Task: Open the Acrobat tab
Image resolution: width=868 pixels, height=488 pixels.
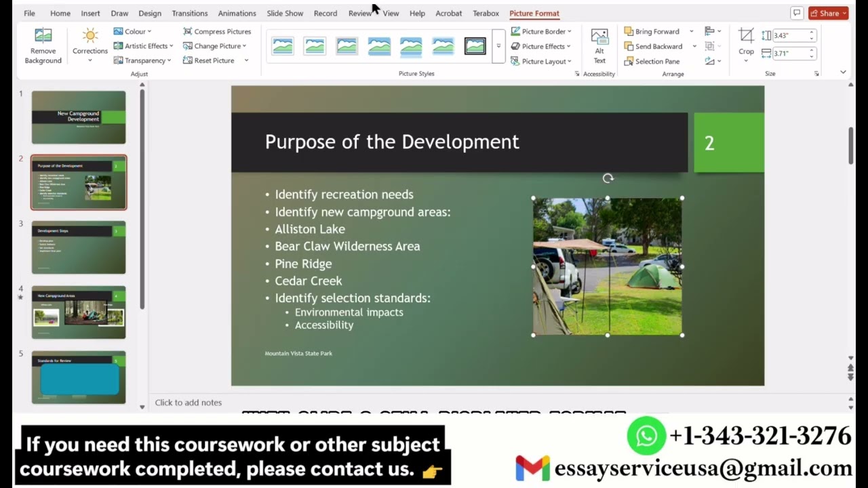Action: click(448, 13)
